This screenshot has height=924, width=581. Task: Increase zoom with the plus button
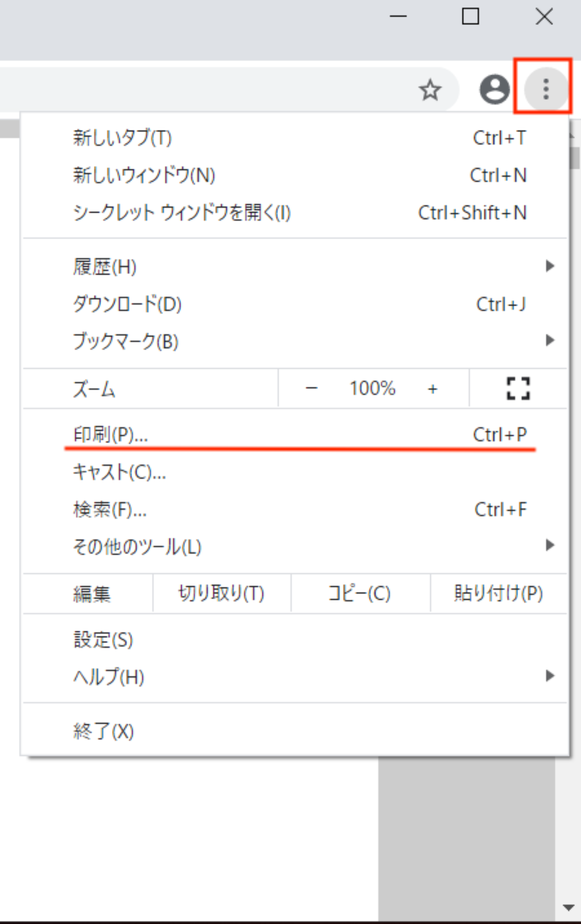pyautogui.click(x=433, y=389)
